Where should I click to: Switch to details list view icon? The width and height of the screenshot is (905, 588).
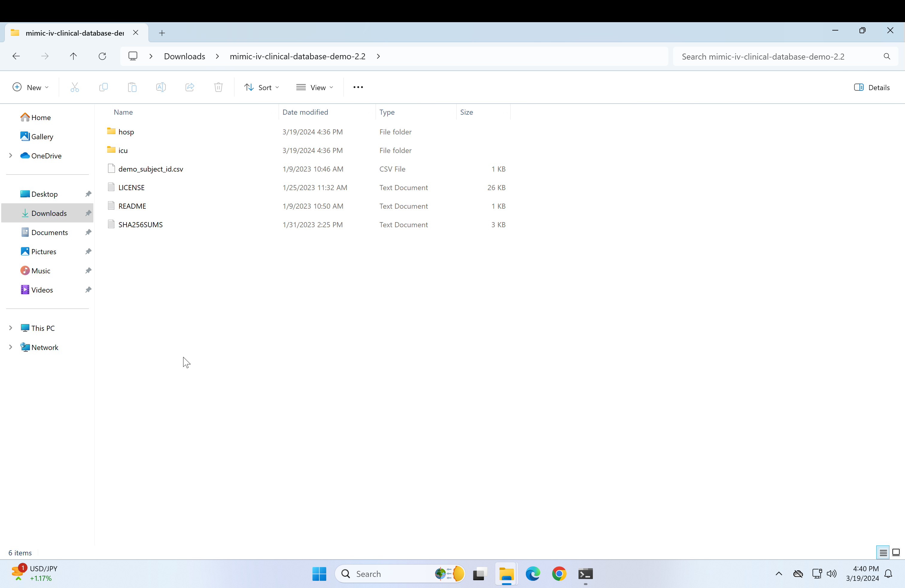point(883,553)
